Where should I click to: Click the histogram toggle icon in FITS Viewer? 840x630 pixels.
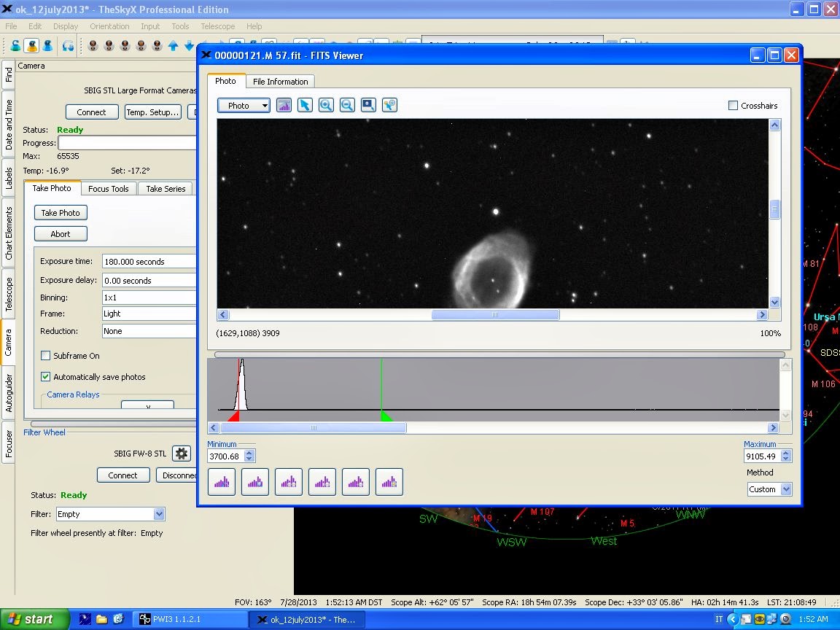pyautogui.click(x=284, y=105)
